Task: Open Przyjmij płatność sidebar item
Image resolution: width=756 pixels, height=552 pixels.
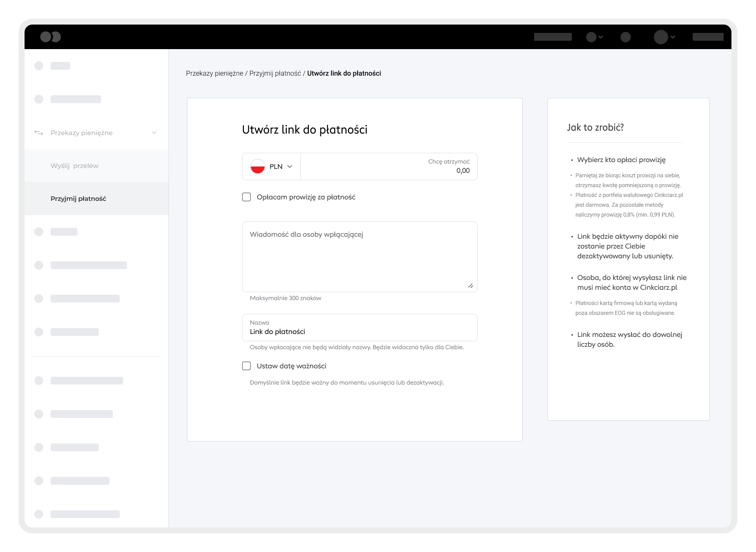Action: (x=78, y=198)
